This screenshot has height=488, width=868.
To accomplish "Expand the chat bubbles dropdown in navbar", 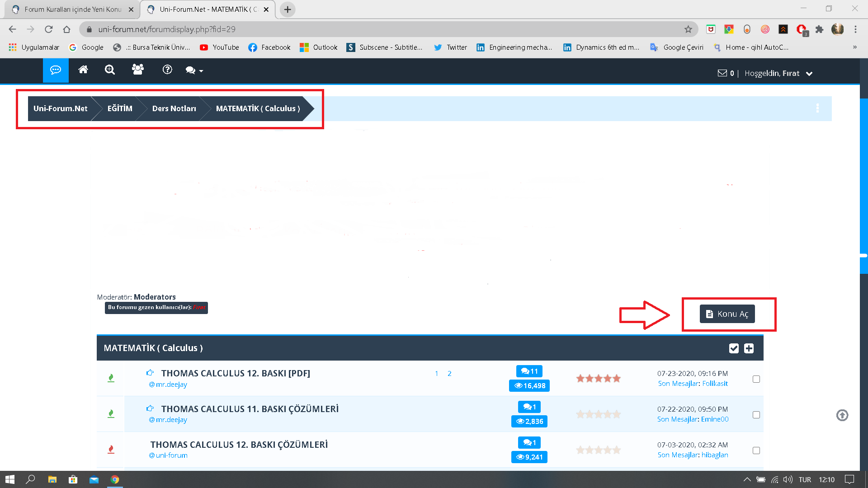I will (194, 70).
